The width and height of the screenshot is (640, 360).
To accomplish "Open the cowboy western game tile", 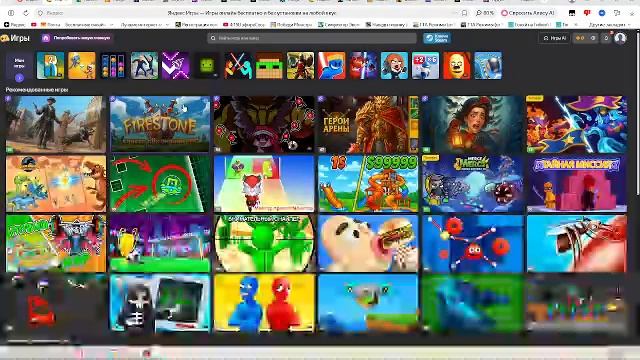I will click(x=56, y=124).
